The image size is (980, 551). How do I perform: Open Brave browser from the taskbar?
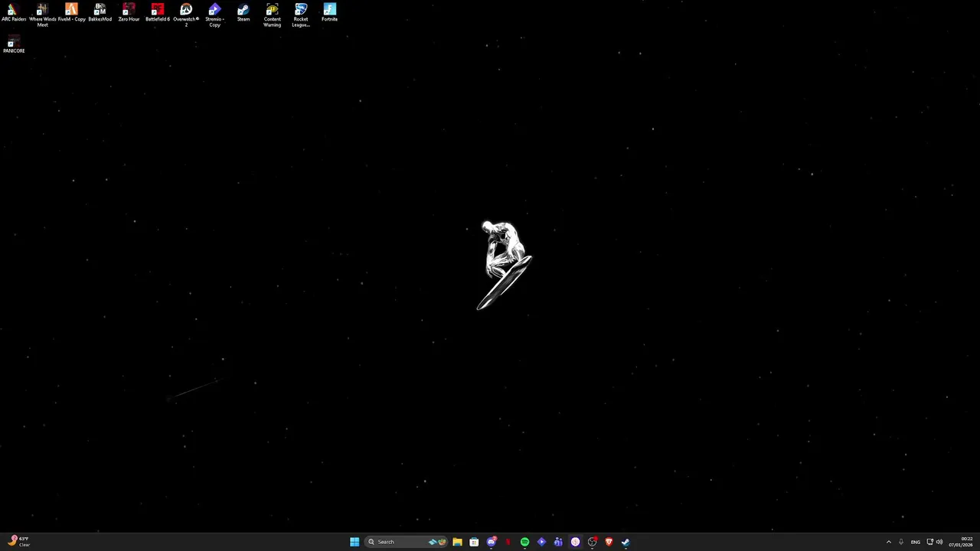coord(609,542)
